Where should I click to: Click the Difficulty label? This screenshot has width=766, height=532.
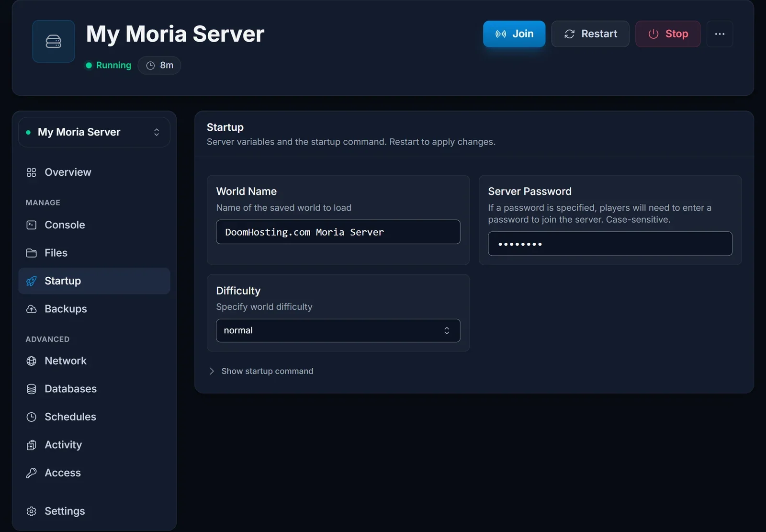tap(238, 291)
